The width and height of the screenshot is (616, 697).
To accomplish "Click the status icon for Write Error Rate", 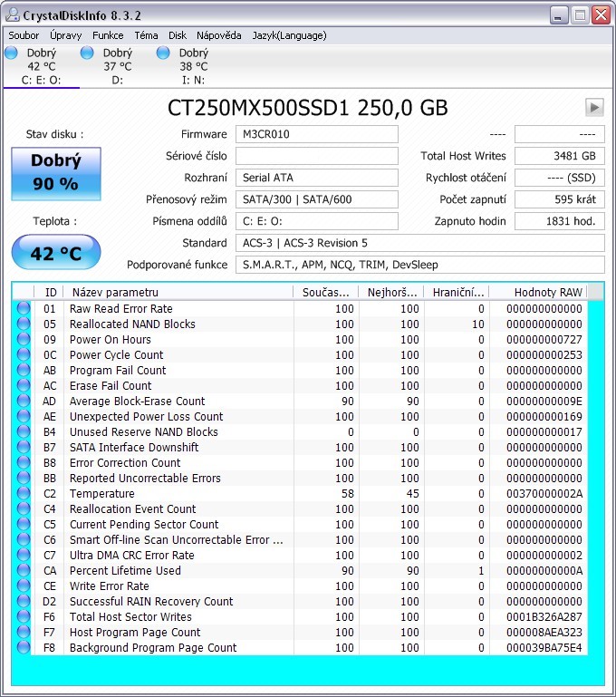I will [23, 586].
